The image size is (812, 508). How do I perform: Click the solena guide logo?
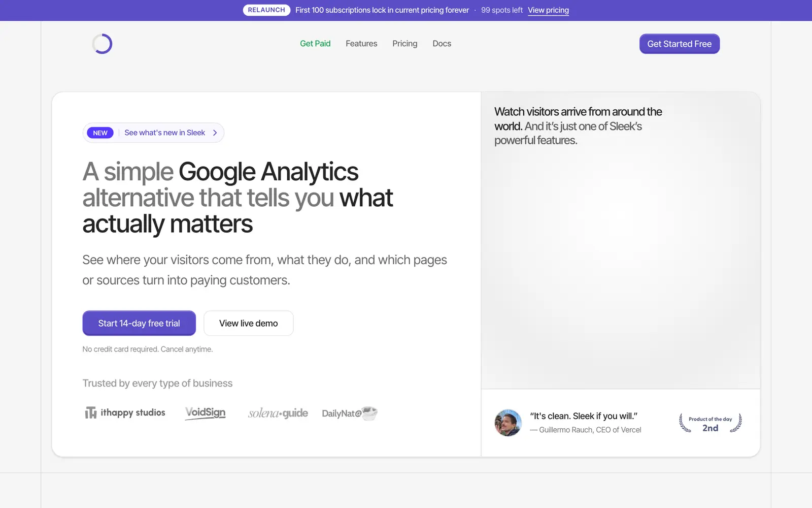(x=278, y=413)
